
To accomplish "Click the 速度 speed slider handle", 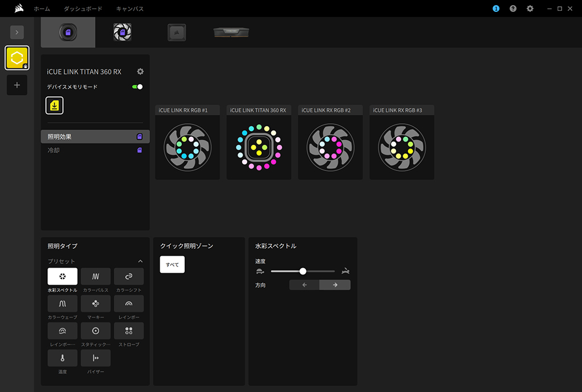I will 303,271.
